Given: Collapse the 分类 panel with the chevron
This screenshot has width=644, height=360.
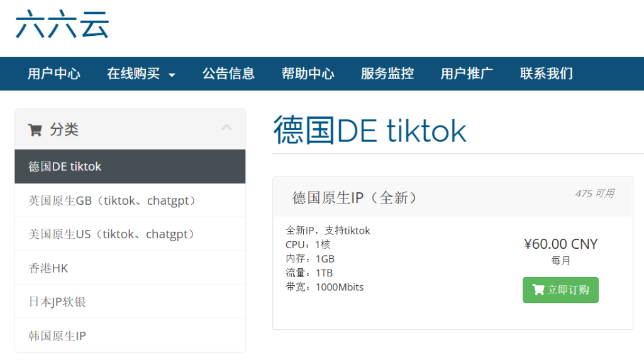Looking at the screenshot, I should [x=226, y=128].
